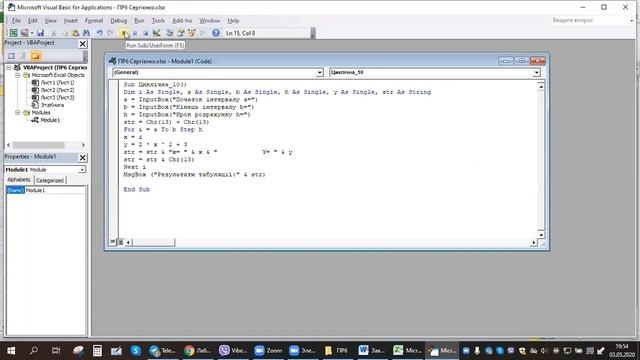This screenshot has width=640, height=360.
Task: Open the Window menu
Action: [x=209, y=20]
